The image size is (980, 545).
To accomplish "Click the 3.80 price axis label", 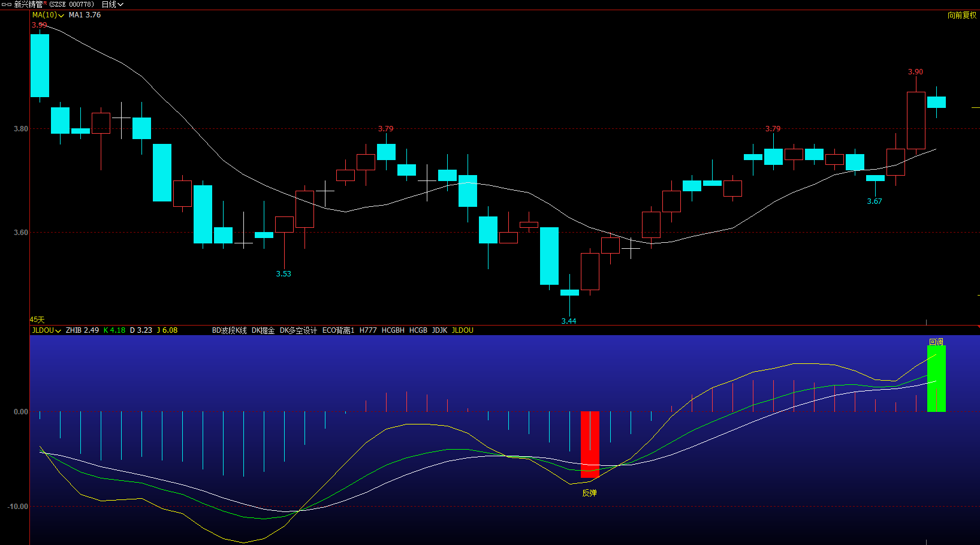I will coord(21,129).
